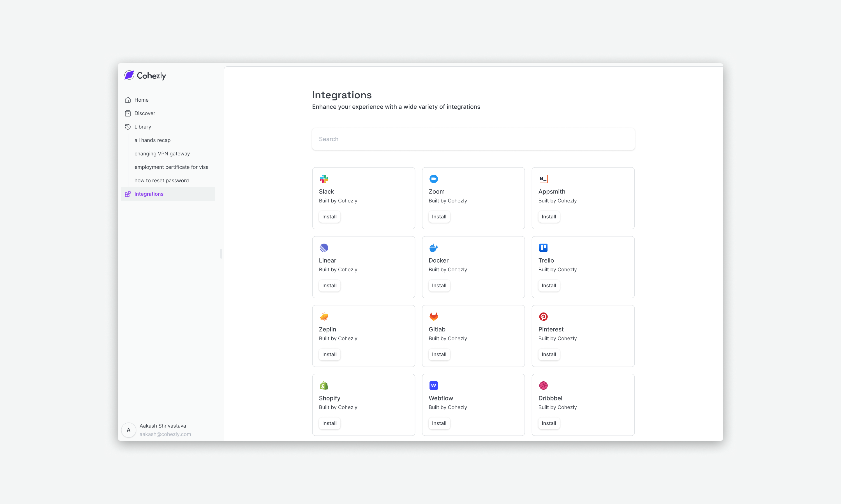Image resolution: width=841 pixels, height=504 pixels.
Task: Open the how to reset password note
Action: 162,180
